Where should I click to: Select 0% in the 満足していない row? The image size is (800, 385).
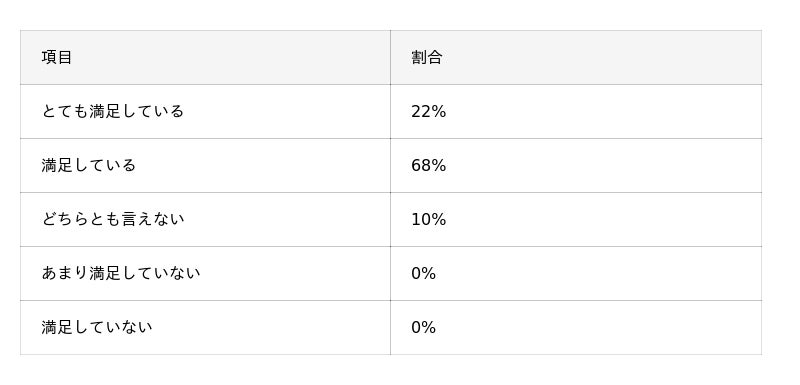point(423,327)
